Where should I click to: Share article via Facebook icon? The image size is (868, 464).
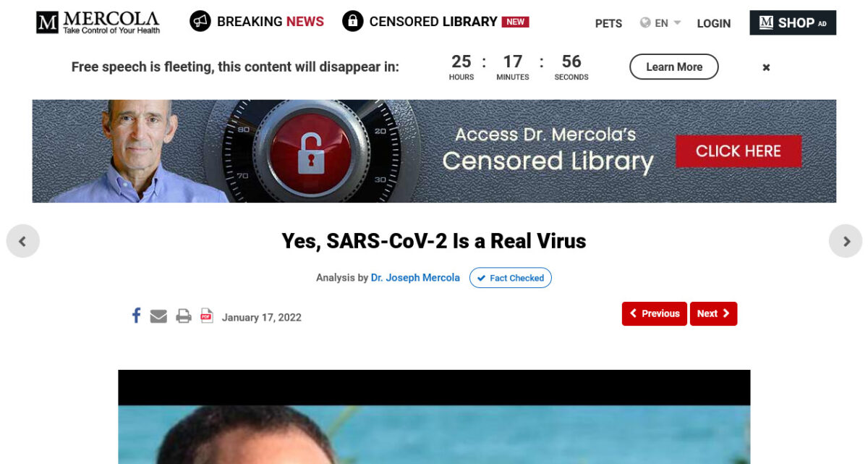136,316
